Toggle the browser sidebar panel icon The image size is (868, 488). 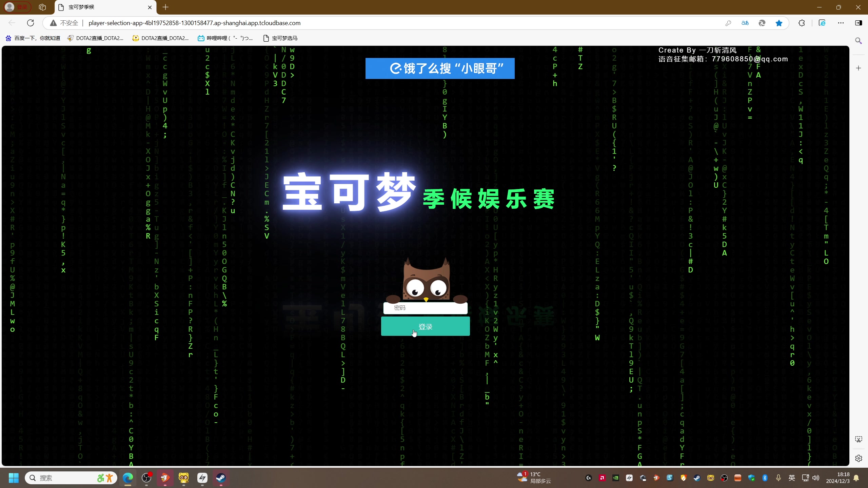pos(859,23)
